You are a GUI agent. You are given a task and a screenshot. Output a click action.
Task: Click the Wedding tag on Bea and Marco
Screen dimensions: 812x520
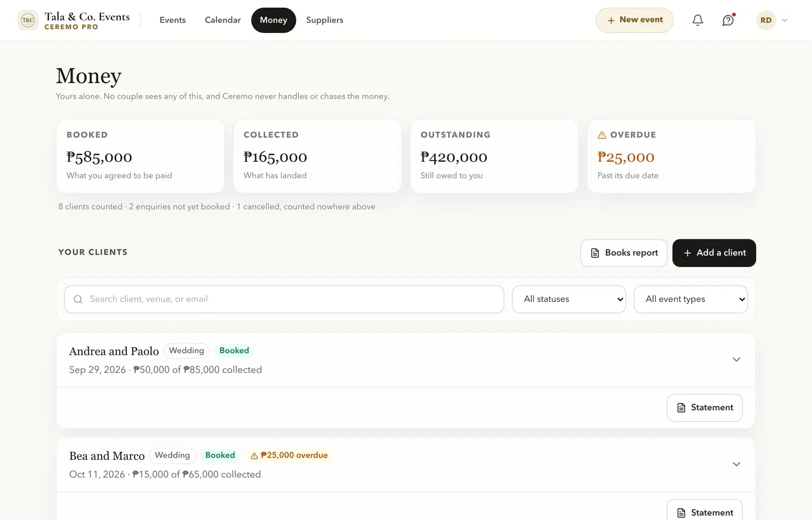[x=173, y=456]
